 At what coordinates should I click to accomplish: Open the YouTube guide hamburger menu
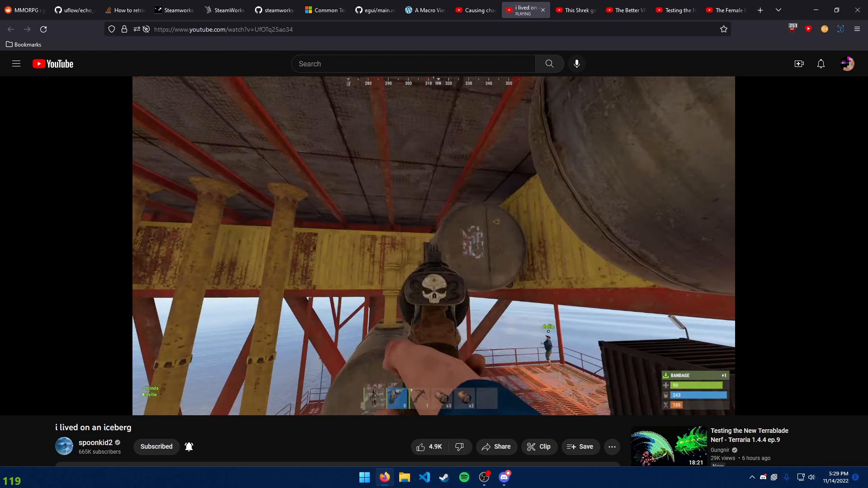point(16,64)
